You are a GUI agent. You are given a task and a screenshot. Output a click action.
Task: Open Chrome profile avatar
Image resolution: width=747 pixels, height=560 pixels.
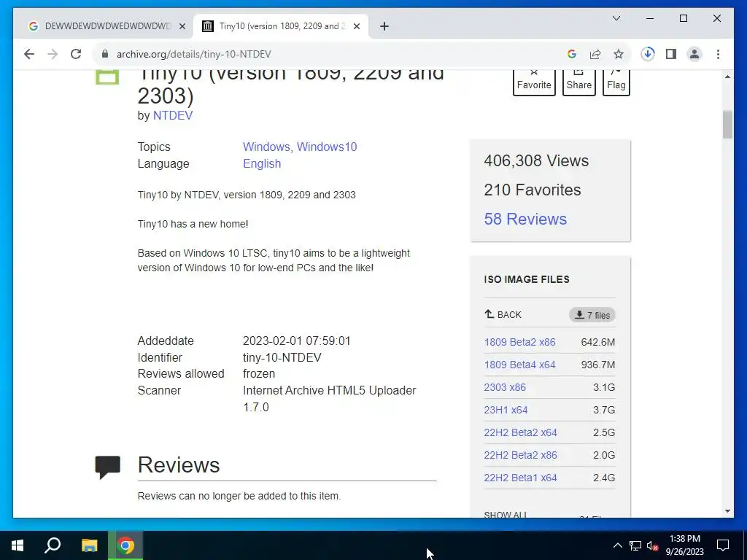click(694, 54)
